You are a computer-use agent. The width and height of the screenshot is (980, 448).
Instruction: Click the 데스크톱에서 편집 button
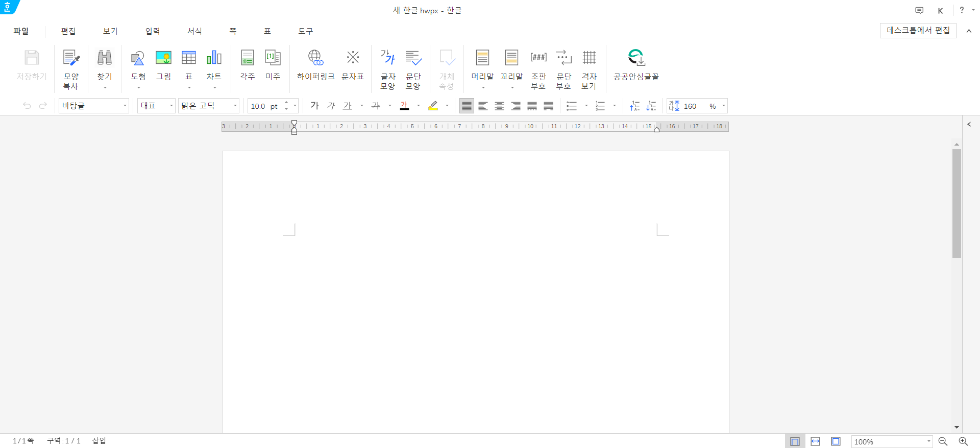[x=918, y=30]
